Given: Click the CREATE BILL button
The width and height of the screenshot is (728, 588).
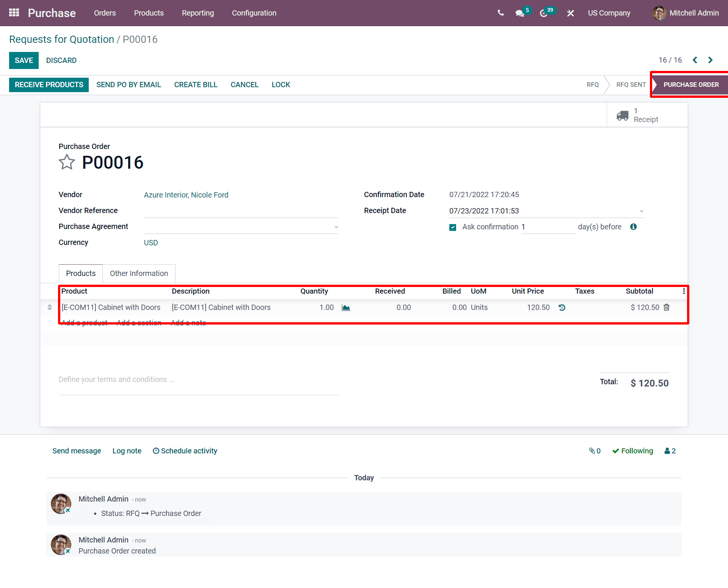Looking at the screenshot, I should click(196, 85).
